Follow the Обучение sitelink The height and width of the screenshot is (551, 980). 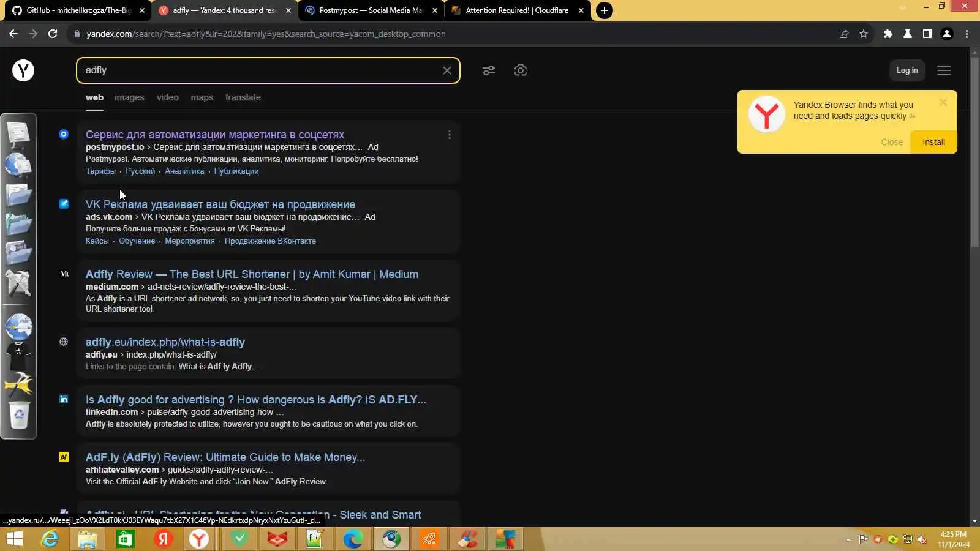click(x=137, y=241)
